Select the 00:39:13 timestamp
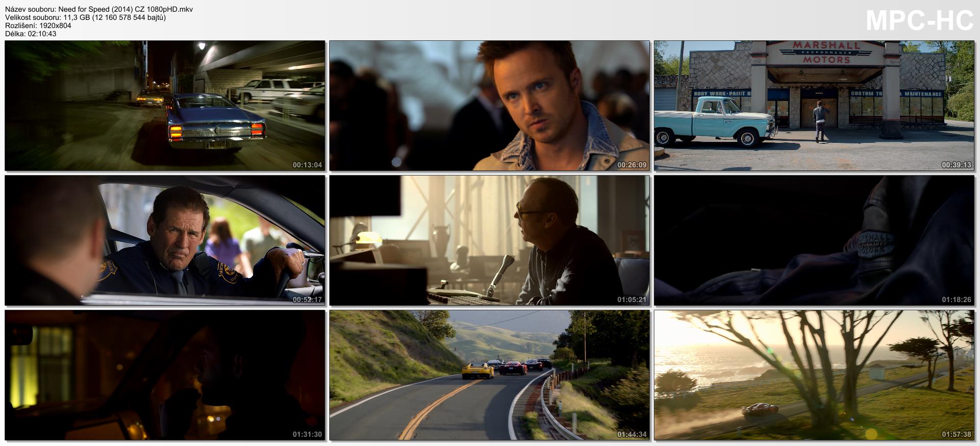This screenshot has height=446, width=980. tap(957, 165)
